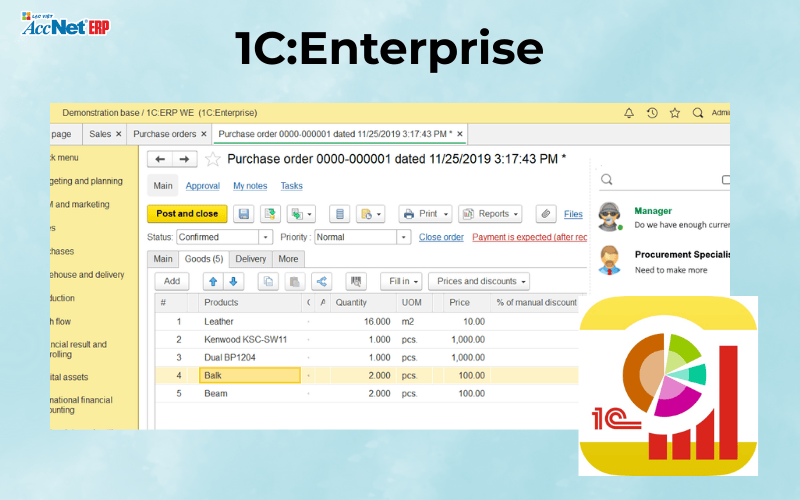Expand the Status dropdown

click(x=265, y=237)
